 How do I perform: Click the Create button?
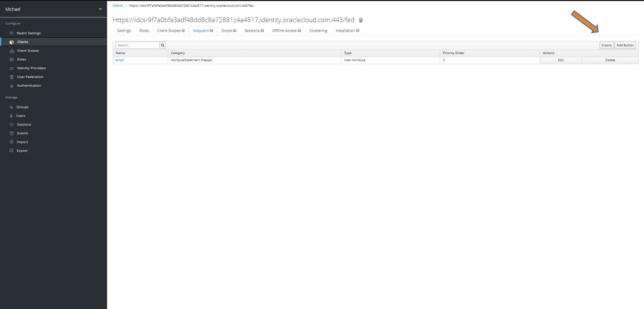click(606, 45)
